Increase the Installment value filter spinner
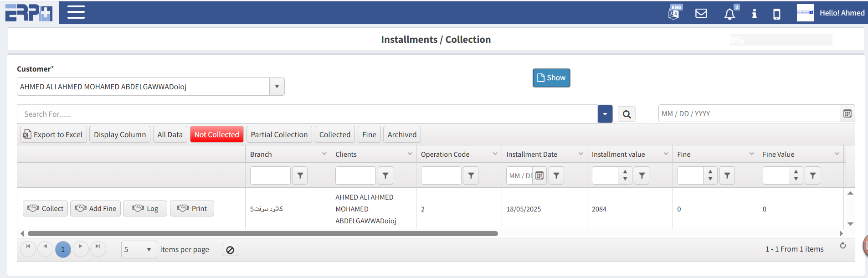Viewport: 868px width, 278px height. pos(625,172)
